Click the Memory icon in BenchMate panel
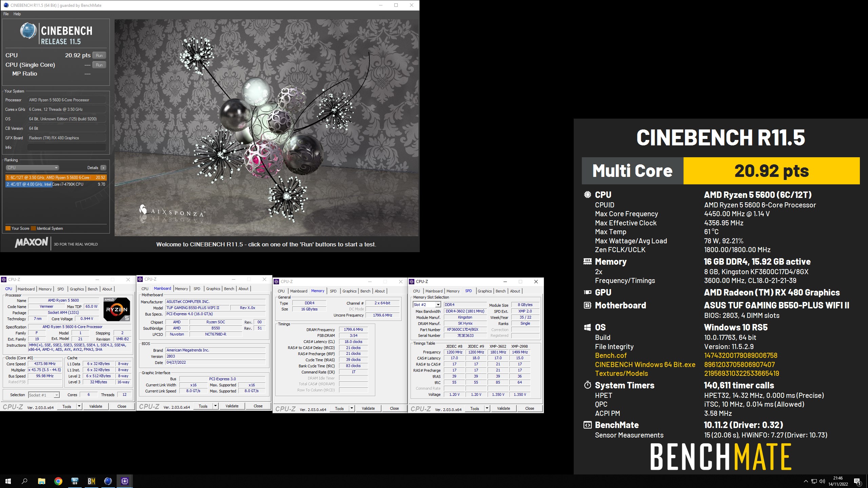The height and width of the screenshot is (488, 868). pyautogui.click(x=588, y=262)
